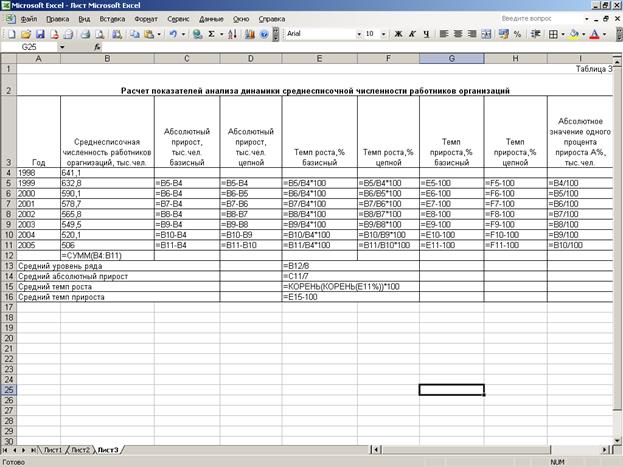The height and width of the screenshot is (467, 623).
Task: Click the AutoSum sigma icon
Action: click(211, 34)
